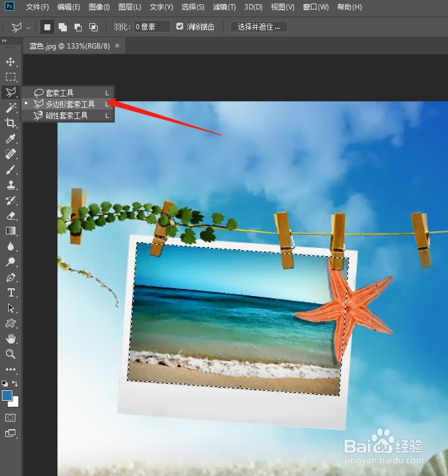Image resolution: width=448 pixels, height=476 pixels.
Task: Select the Custom Shape tool
Action: tap(11, 323)
